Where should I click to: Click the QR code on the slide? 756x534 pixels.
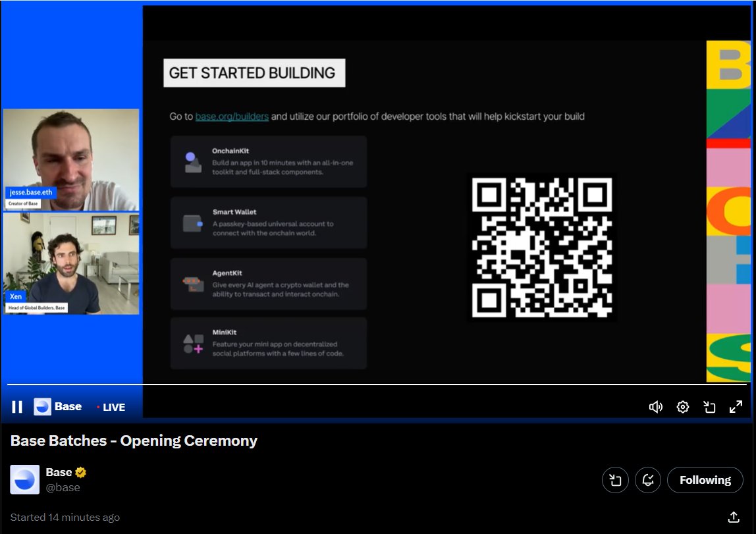coord(542,247)
